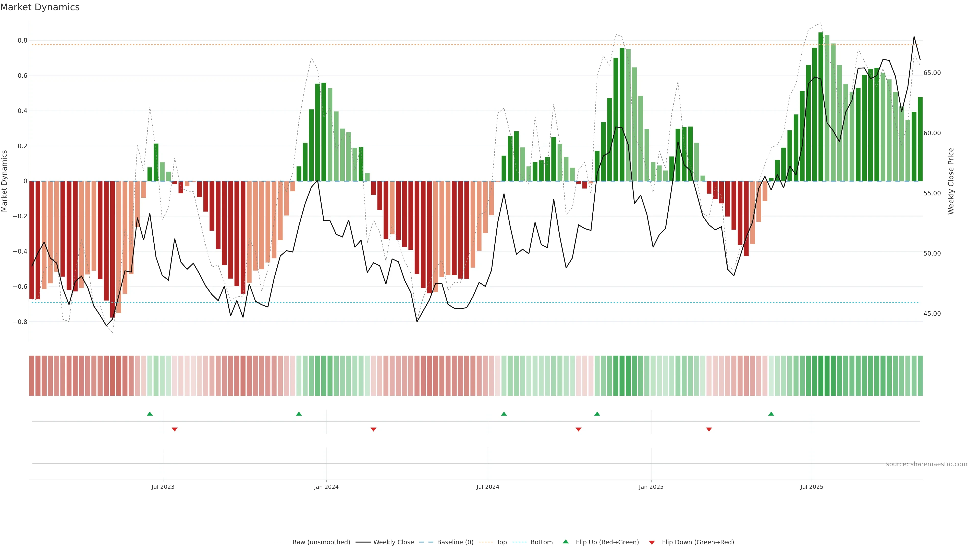The image size is (980, 551).
Task: Click the Market Dynamics chart title
Action: [x=40, y=7]
